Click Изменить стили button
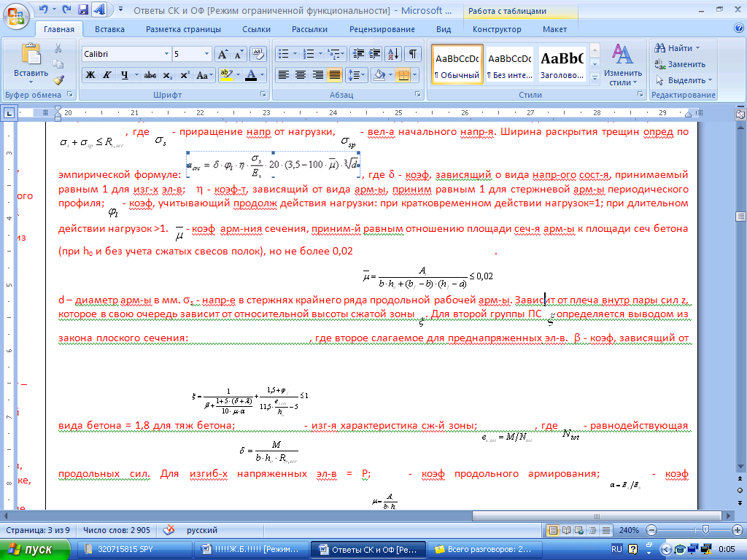Viewport: 747px width, 560px height. (623, 65)
